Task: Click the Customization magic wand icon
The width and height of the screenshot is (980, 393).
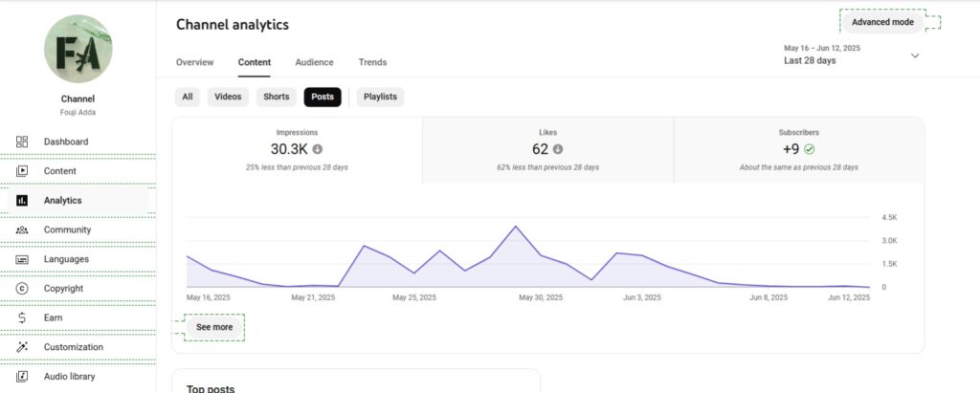Action: 22,347
